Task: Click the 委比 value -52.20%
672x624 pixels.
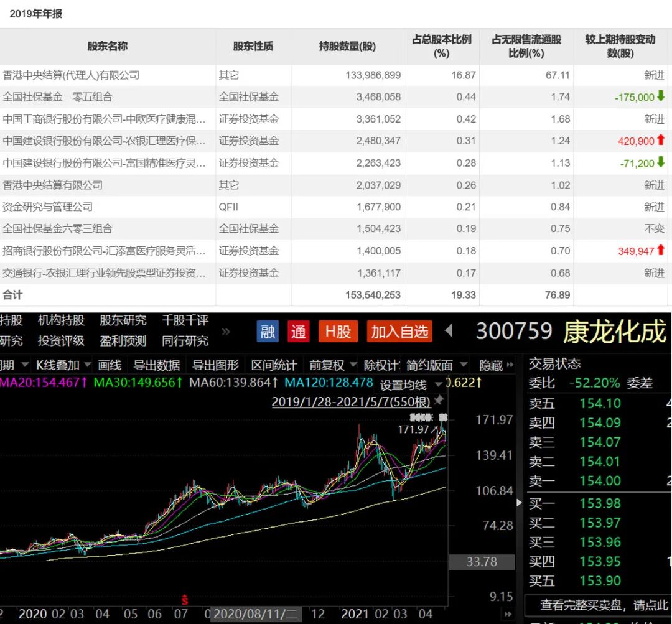Action: click(x=594, y=383)
